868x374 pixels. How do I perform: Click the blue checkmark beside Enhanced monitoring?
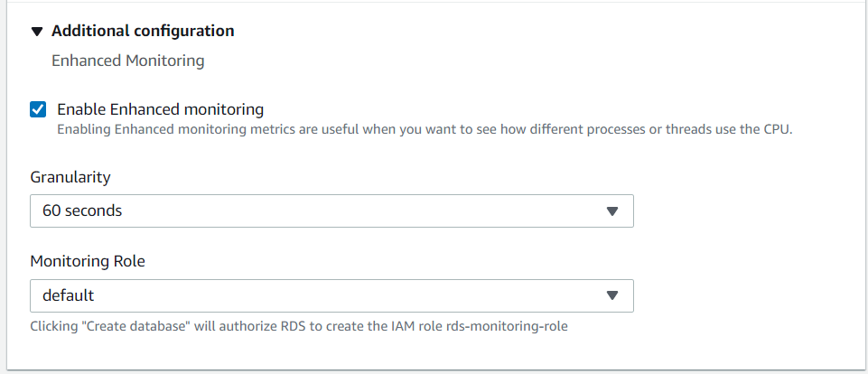click(38, 109)
